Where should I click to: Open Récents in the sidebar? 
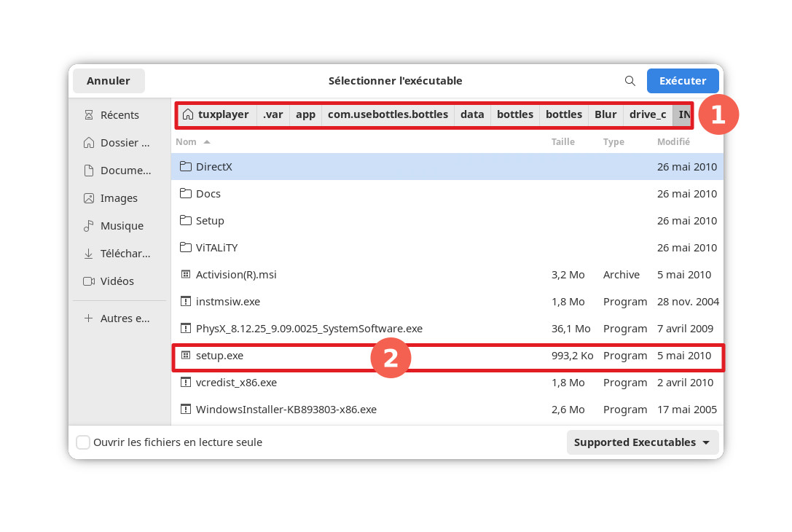click(x=119, y=115)
